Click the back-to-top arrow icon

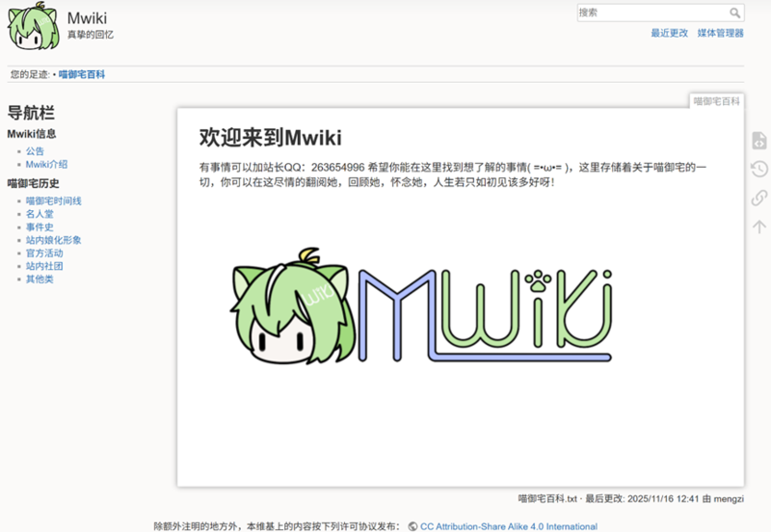click(x=759, y=226)
